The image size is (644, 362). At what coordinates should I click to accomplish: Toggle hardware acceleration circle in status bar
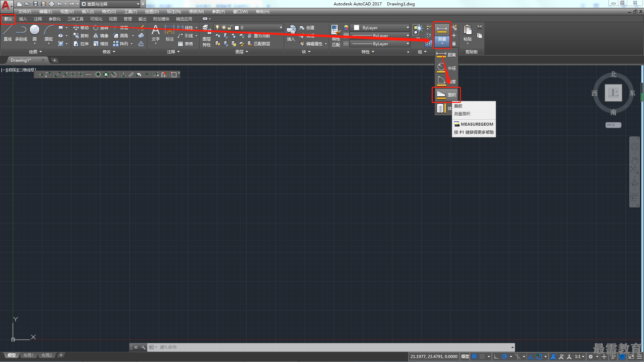(x=623, y=357)
